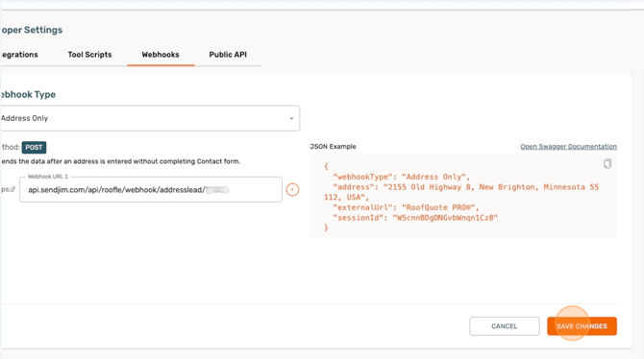The height and width of the screenshot is (359, 644).
Task: Add another webhook URL with plus icon
Action: pyautogui.click(x=292, y=189)
